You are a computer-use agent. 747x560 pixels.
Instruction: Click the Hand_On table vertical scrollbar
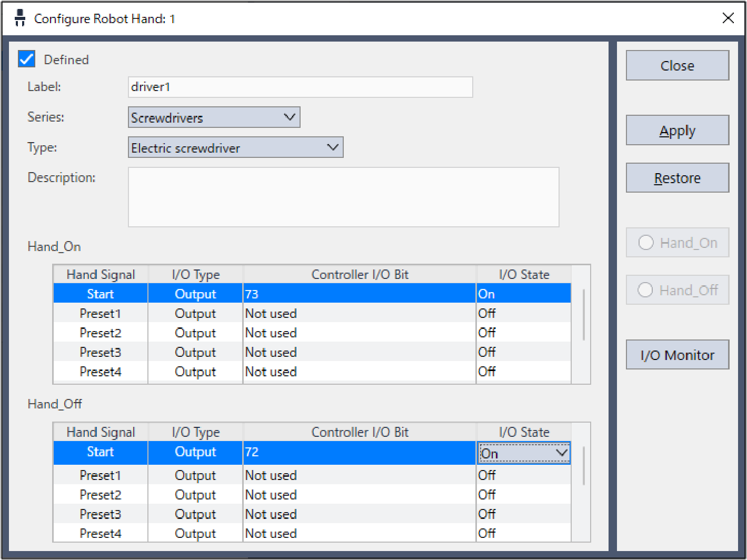coord(583,315)
